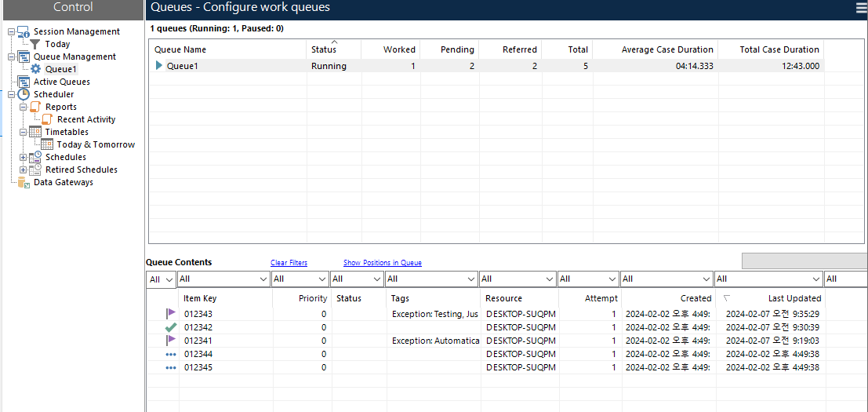Collapse the Scheduler tree node
The width and height of the screenshot is (868, 412).
pos(12,94)
